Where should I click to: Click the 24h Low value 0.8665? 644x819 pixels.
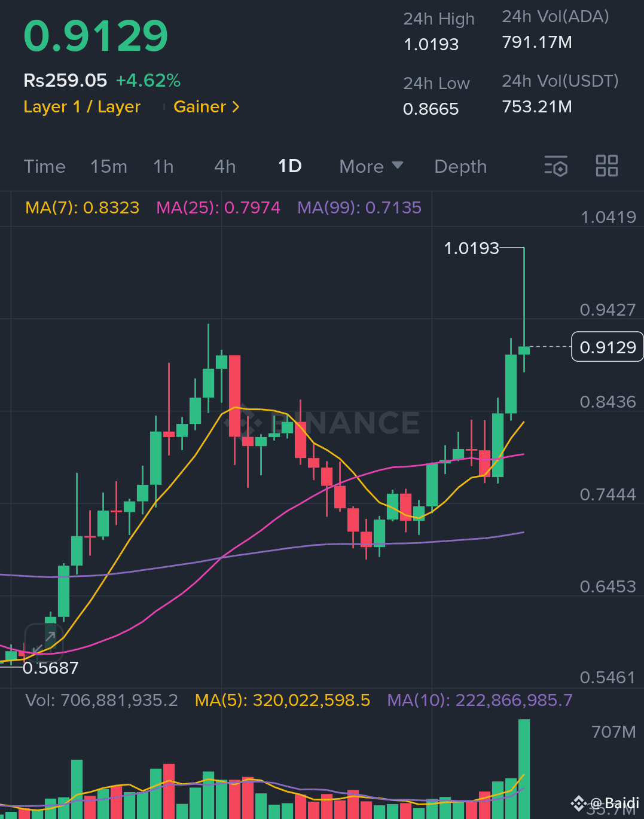click(x=431, y=109)
